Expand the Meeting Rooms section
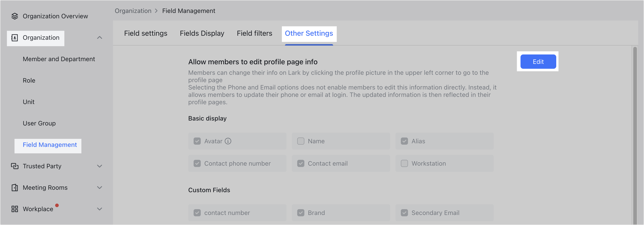 (x=100, y=187)
